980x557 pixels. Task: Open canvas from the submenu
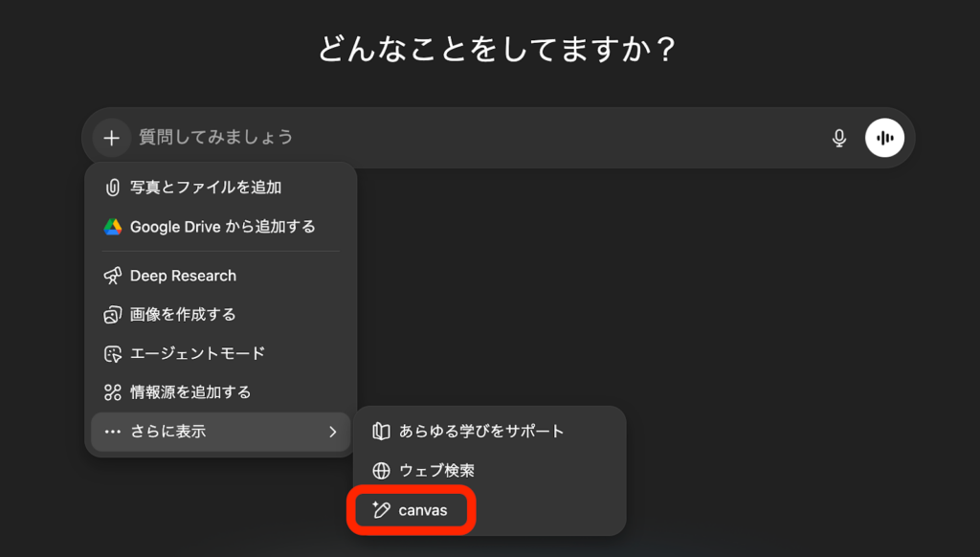pos(422,510)
